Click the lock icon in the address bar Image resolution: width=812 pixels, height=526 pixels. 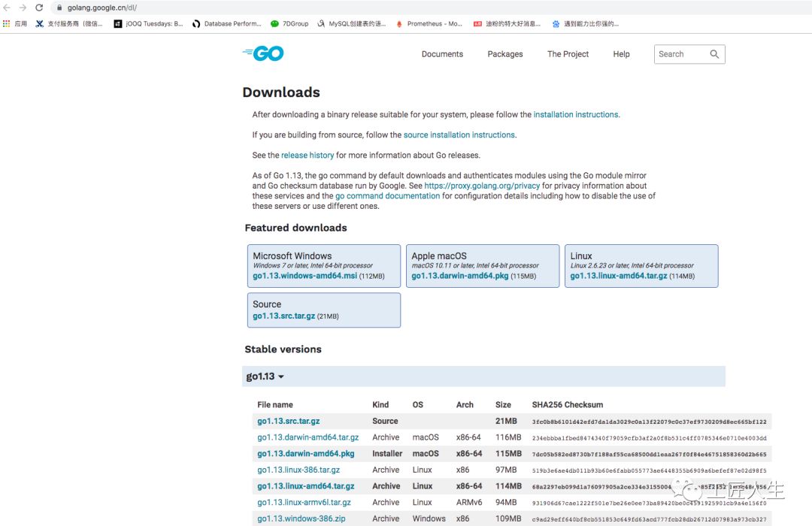[59, 8]
